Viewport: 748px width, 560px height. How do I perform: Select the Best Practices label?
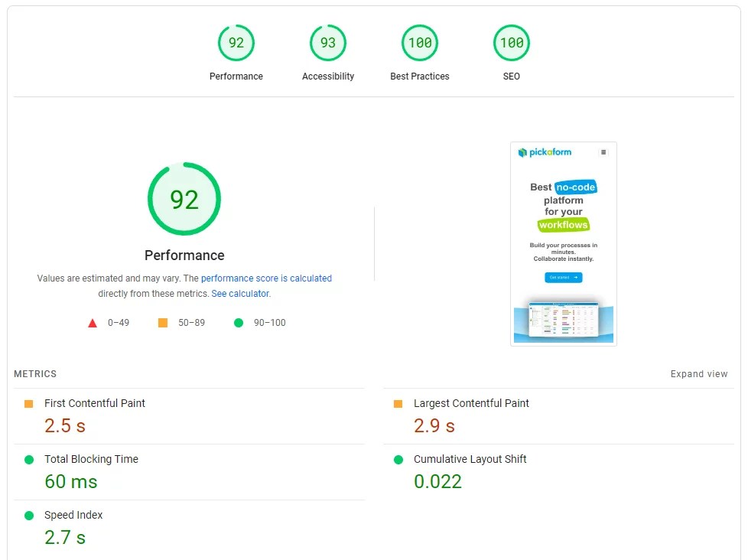419,77
